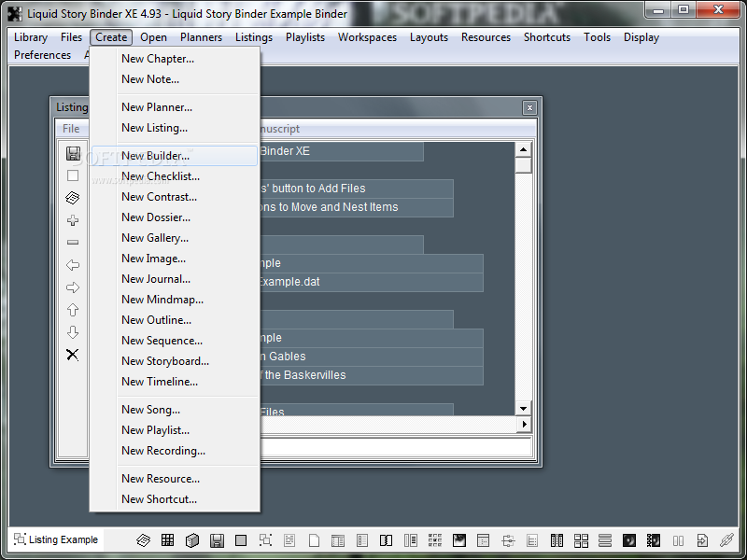Image resolution: width=747 pixels, height=560 pixels.
Task: Click the floppy disk icon in bottom toolbar
Action: click(217, 540)
